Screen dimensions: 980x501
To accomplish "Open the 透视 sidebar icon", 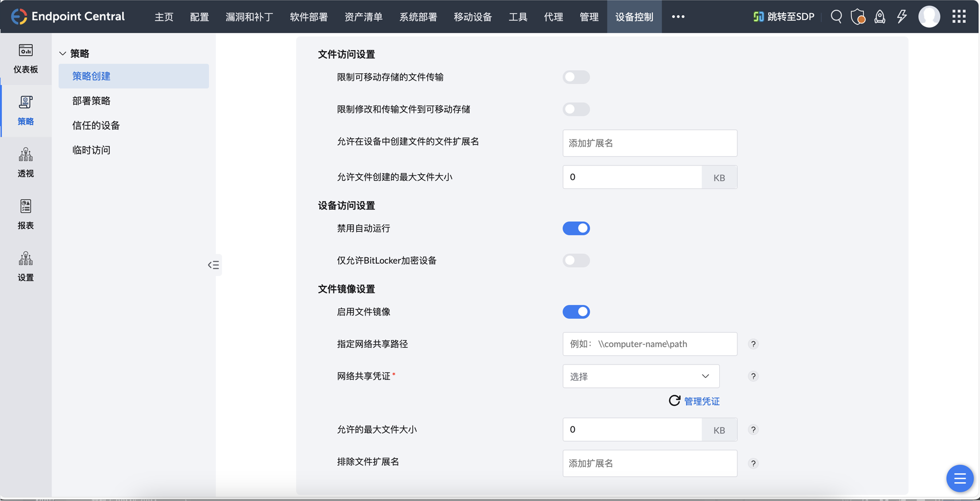I will pos(26,162).
